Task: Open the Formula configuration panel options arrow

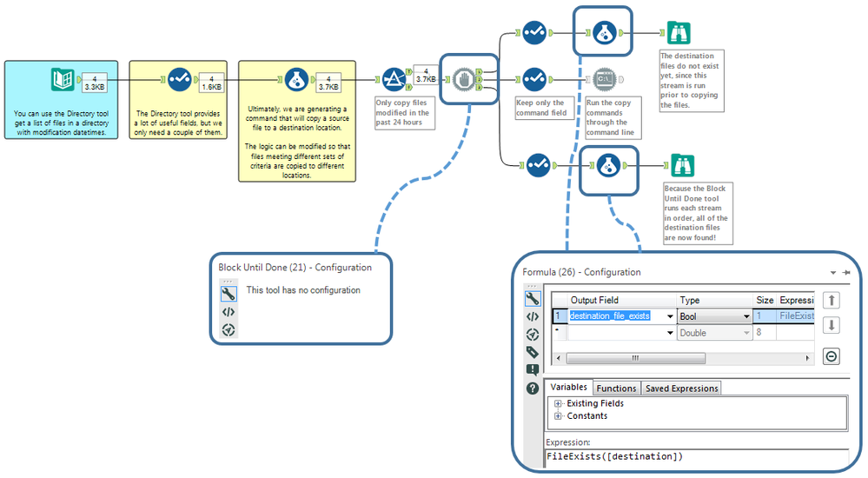Action: click(833, 273)
